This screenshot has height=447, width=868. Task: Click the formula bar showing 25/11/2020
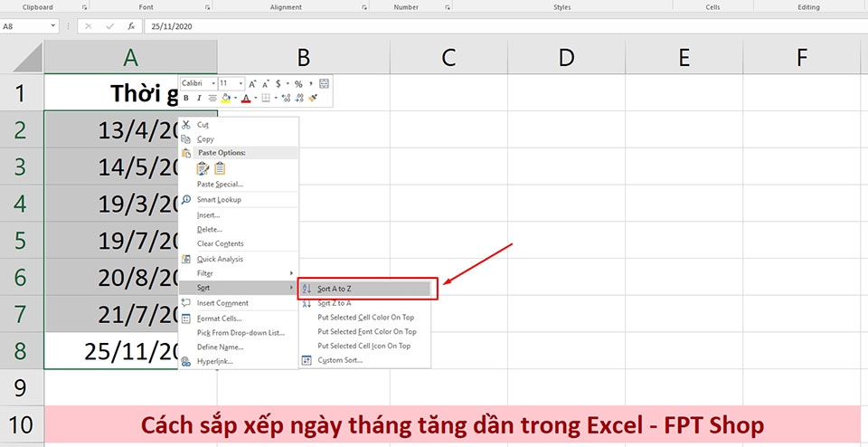tap(505, 26)
